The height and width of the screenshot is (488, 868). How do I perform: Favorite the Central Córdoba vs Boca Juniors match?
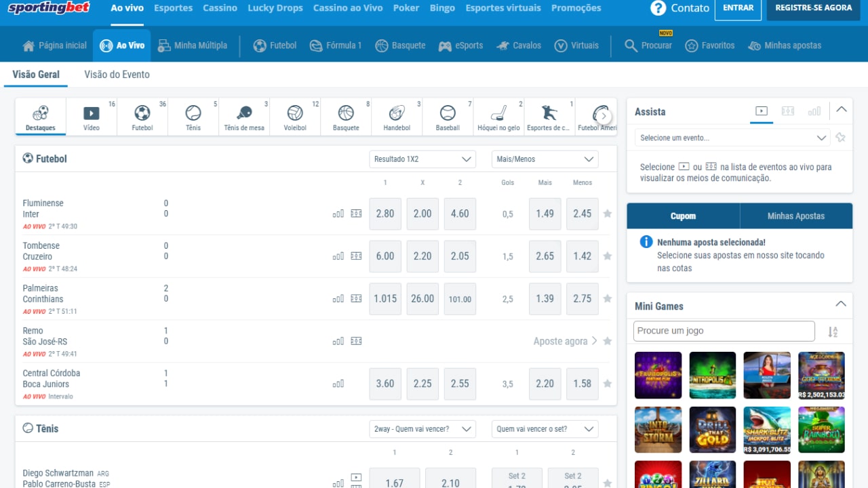tap(608, 384)
